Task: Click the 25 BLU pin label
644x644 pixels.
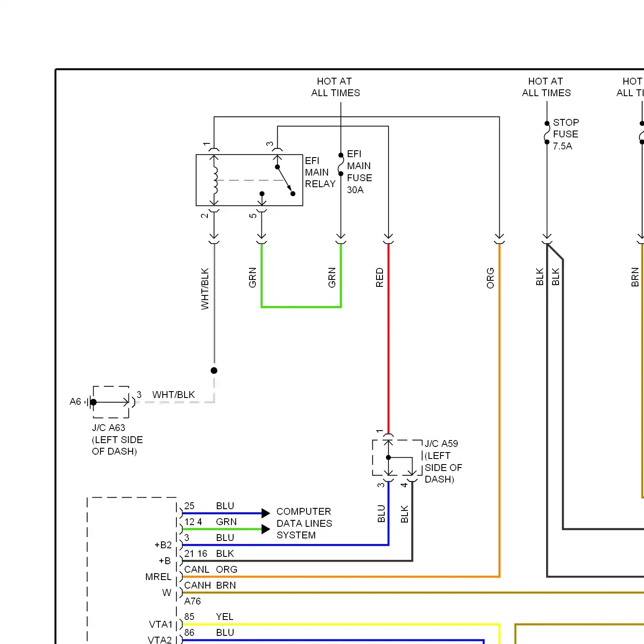Action: coord(209,506)
